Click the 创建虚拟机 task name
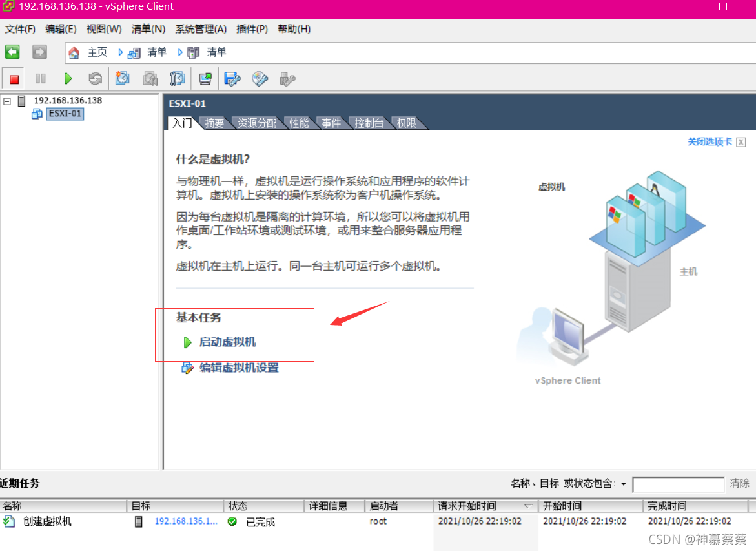This screenshot has height=551, width=756. tap(47, 521)
